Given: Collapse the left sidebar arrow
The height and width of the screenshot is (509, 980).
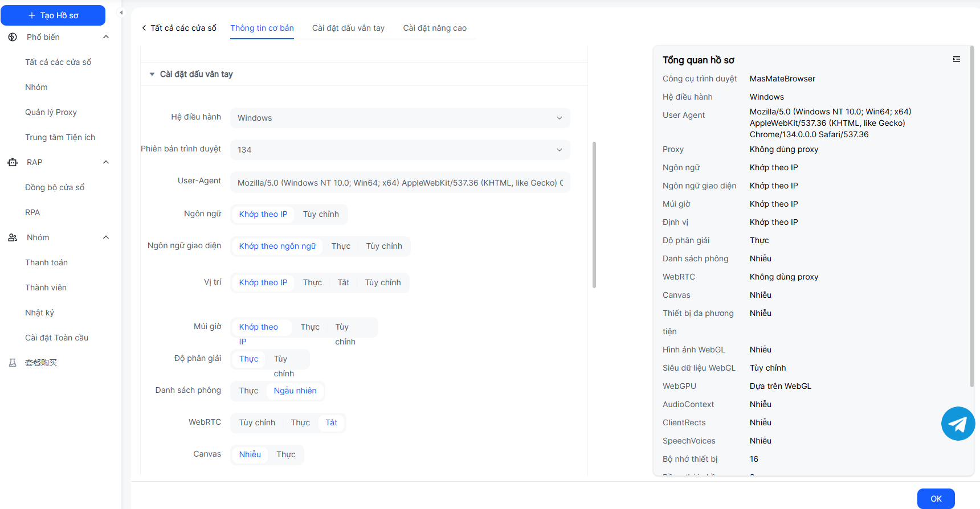Looking at the screenshot, I should [x=121, y=13].
